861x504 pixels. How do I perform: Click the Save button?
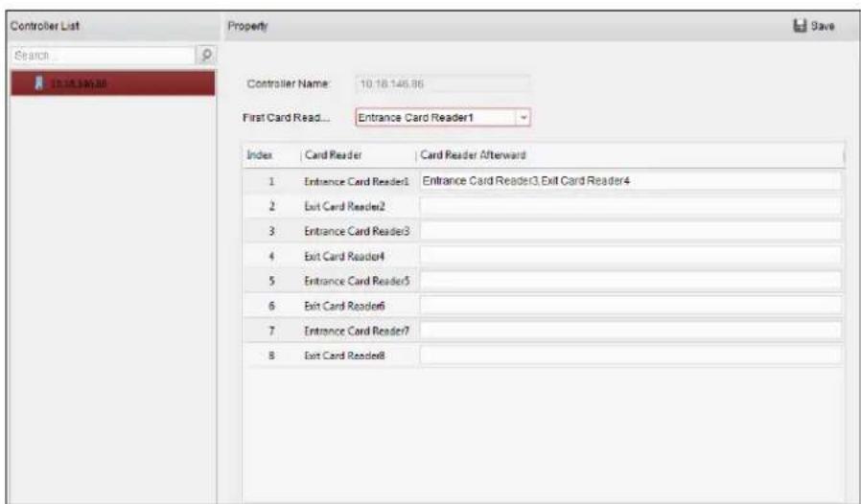click(x=814, y=26)
